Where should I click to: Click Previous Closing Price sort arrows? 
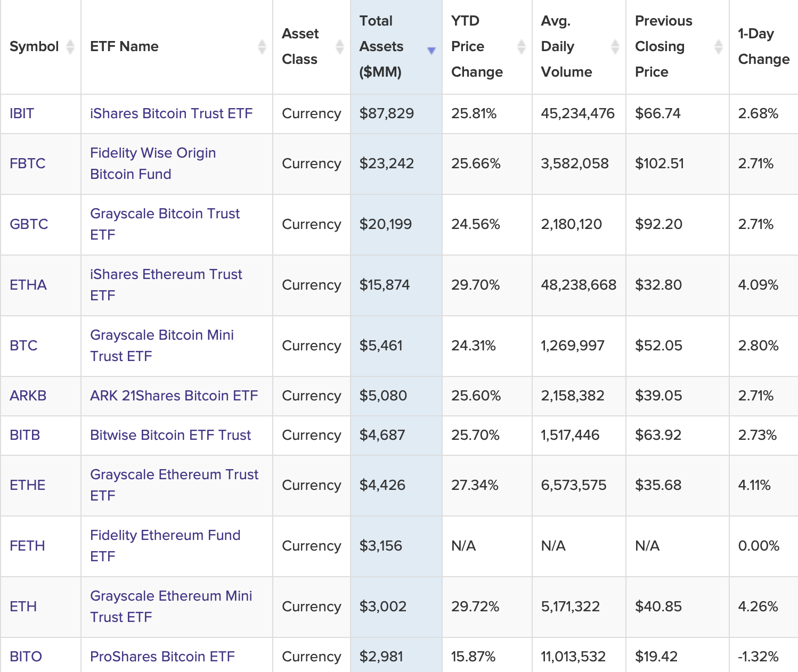click(x=718, y=47)
